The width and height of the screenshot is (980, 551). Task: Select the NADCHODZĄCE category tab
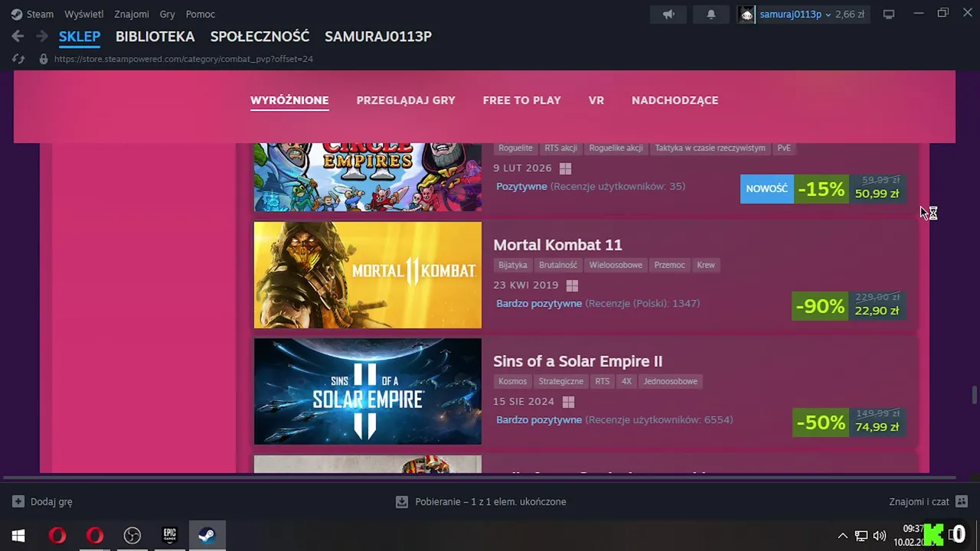click(x=675, y=100)
